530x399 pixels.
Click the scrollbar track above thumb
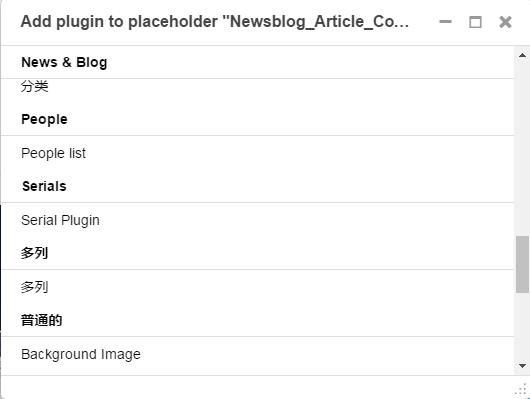[x=522, y=148]
